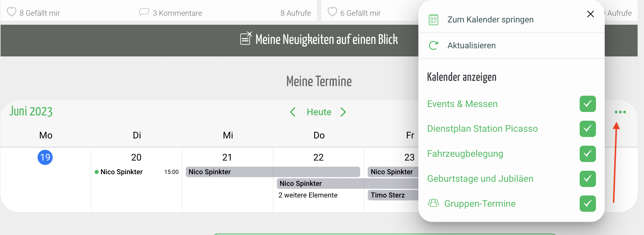644x235 pixels.
Task: Disable the Gruppen-Termine calendar checkbox
Action: (588, 204)
